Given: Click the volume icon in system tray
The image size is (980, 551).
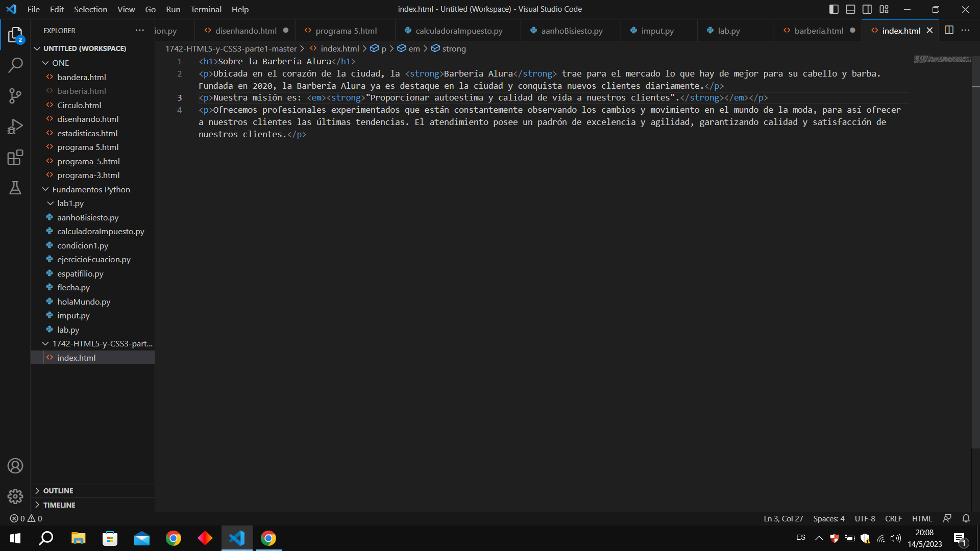Looking at the screenshot, I should pos(896,538).
